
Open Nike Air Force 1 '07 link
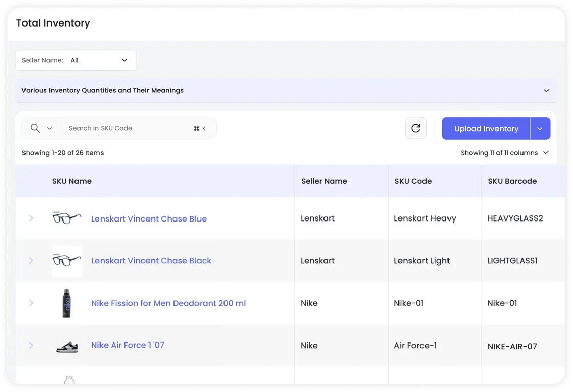click(x=128, y=345)
